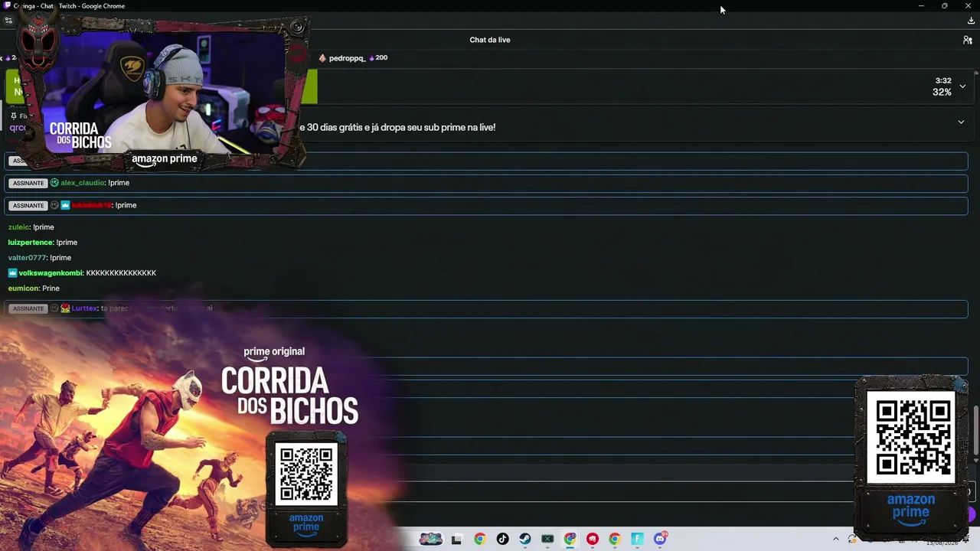Open the first Chrome taskbar icon

click(479, 539)
